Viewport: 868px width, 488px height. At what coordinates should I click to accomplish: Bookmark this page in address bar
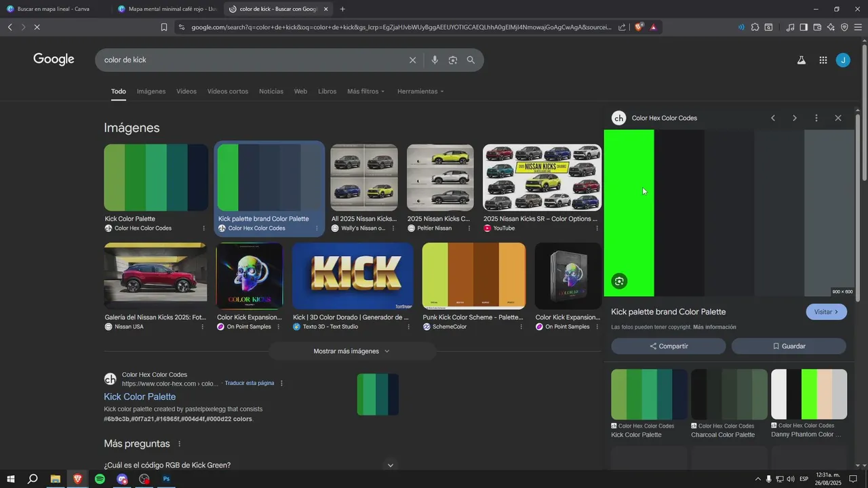(163, 27)
